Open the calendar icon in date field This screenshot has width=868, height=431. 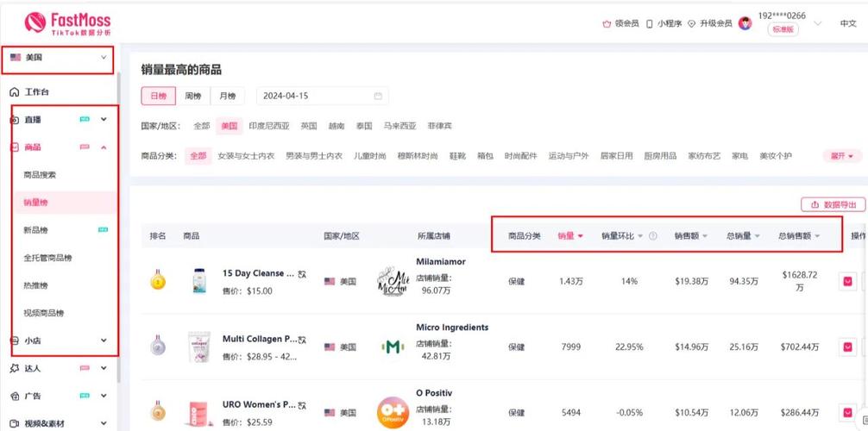(x=378, y=96)
